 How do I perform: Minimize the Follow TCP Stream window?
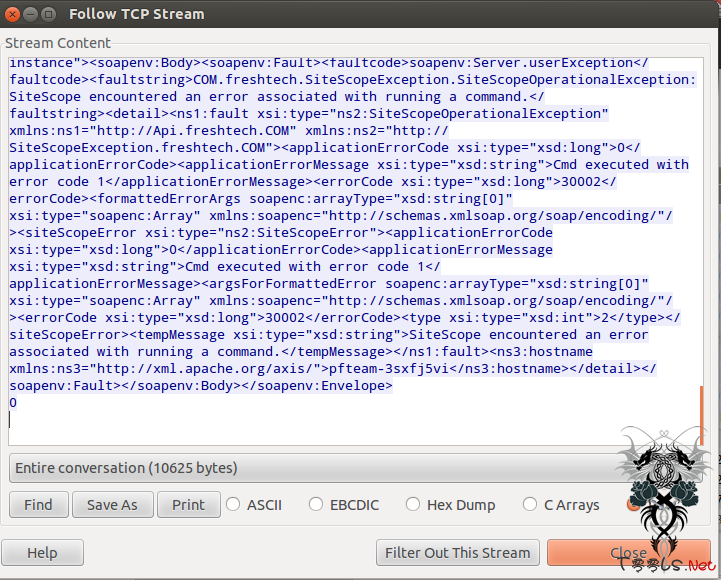coord(30,14)
